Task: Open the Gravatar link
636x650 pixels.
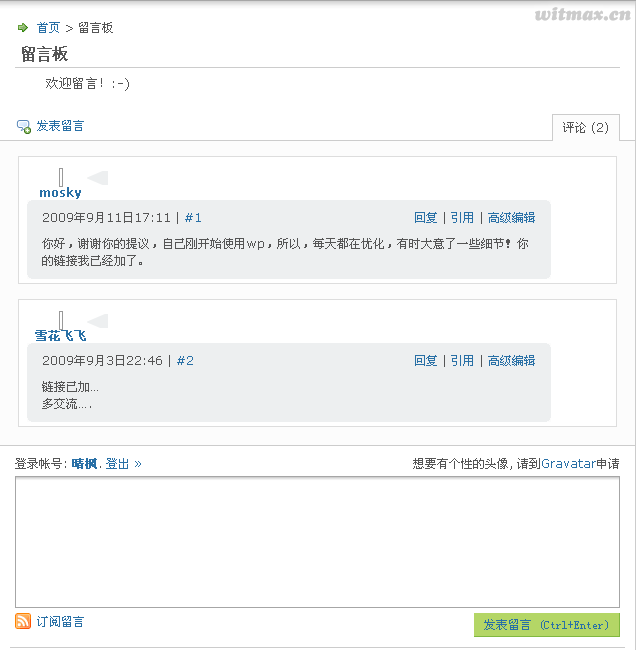Action: (568, 463)
